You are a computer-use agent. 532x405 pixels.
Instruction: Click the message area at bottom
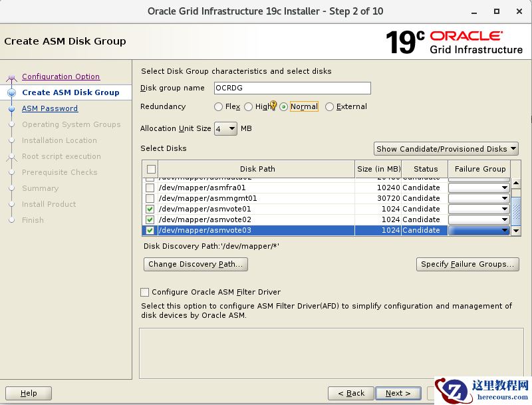pyautogui.click(x=331, y=353)
